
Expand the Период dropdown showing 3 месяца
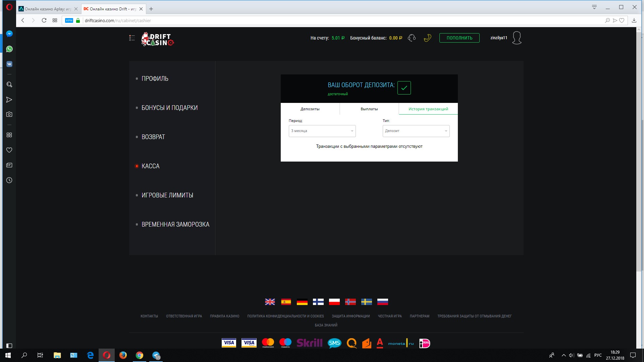[x=322, y=131]
